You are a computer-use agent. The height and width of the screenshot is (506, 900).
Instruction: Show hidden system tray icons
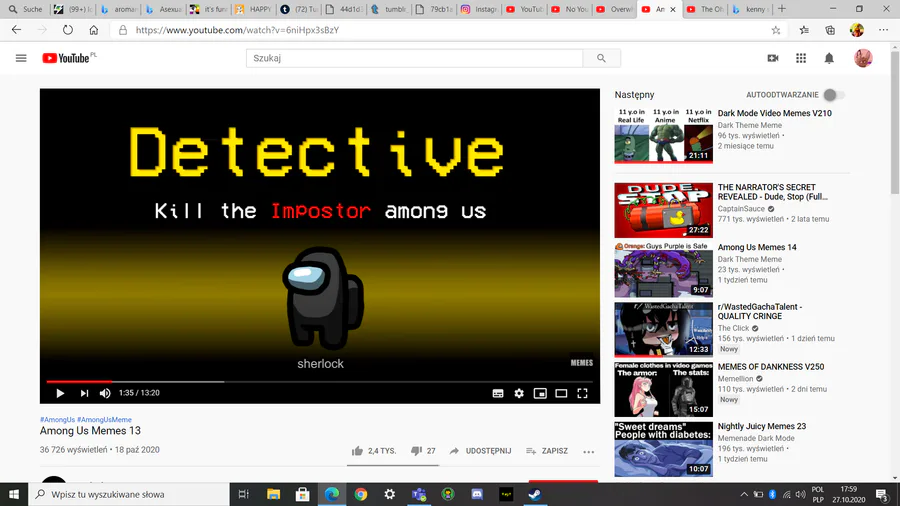(744, 494)
